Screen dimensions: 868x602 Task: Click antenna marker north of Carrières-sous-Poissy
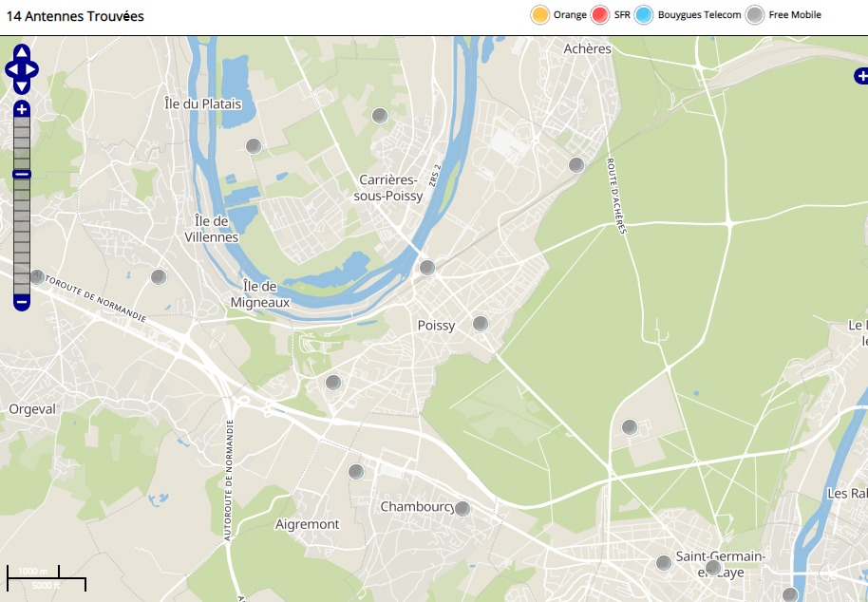pos(379,116)
